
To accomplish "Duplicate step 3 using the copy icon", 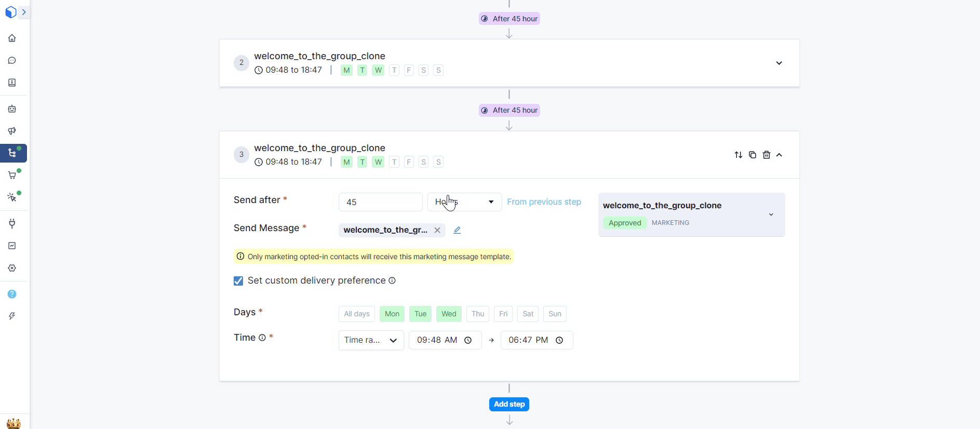I will click(x=753, y=155).
